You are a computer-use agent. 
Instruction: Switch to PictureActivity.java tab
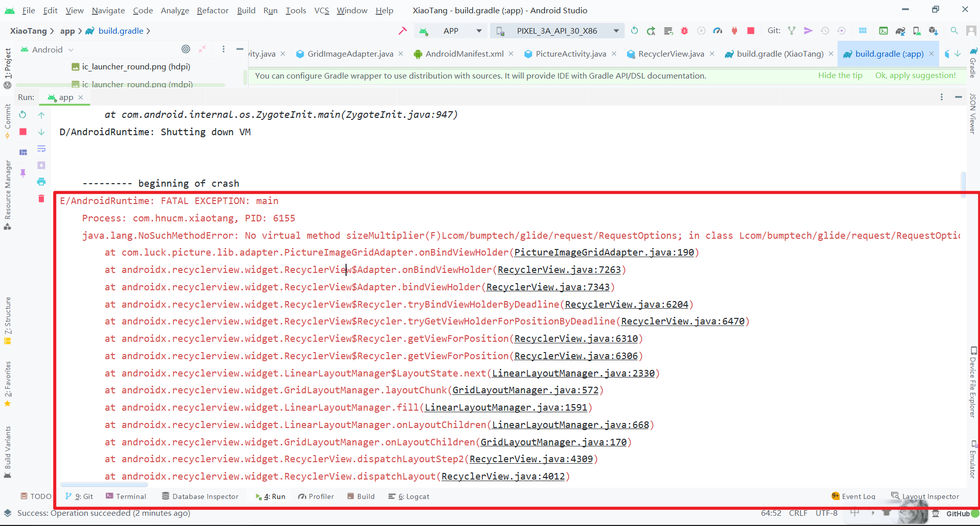point(571,54)
